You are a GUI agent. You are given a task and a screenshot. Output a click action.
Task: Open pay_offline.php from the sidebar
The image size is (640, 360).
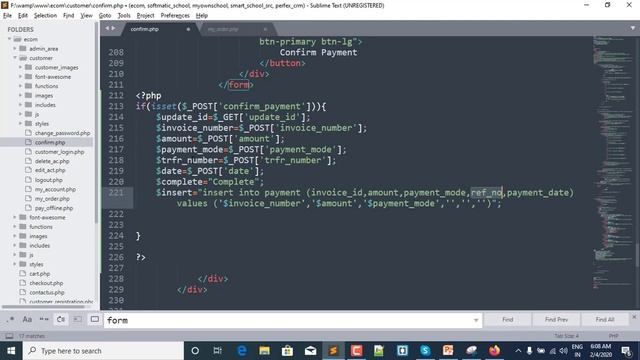click(x=54, y=208)
